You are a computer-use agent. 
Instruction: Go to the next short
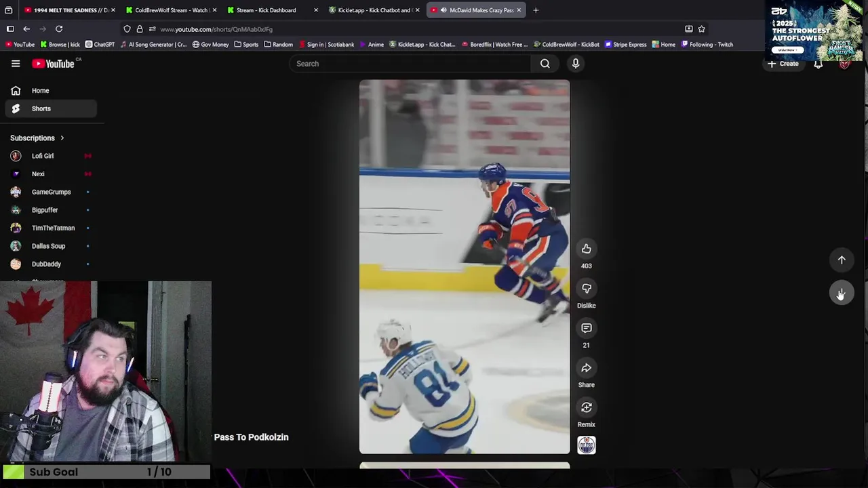click(x=842, y=293)
